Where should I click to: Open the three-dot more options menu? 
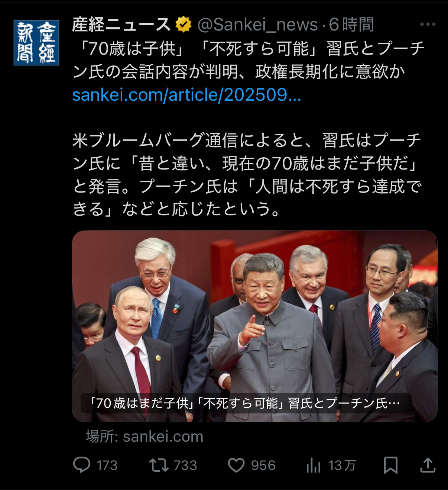click(428, 24)
